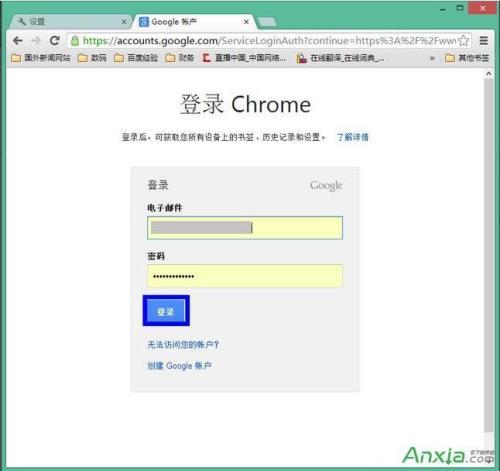
Task: Open the 其他书签 folder
Action: [467, 58]
